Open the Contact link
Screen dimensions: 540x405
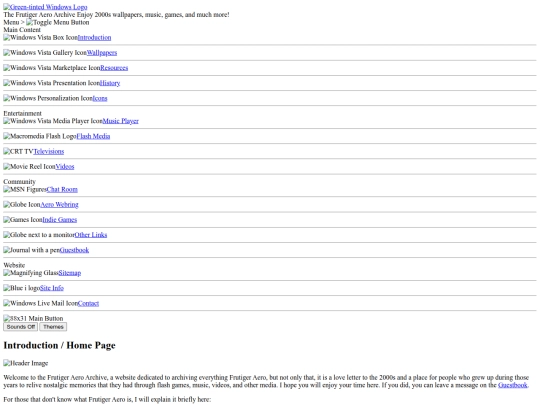pyautogui.click(x=88, y=303)
